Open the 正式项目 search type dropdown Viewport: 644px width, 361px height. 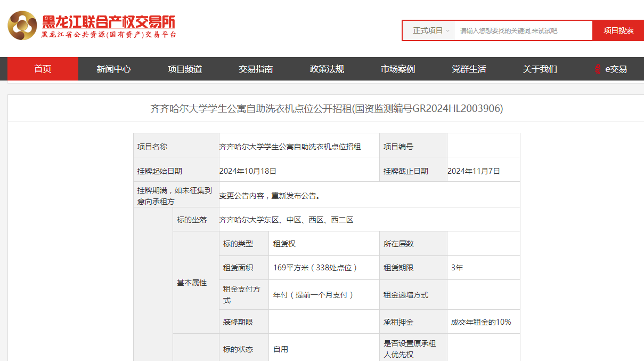[431, 31]
